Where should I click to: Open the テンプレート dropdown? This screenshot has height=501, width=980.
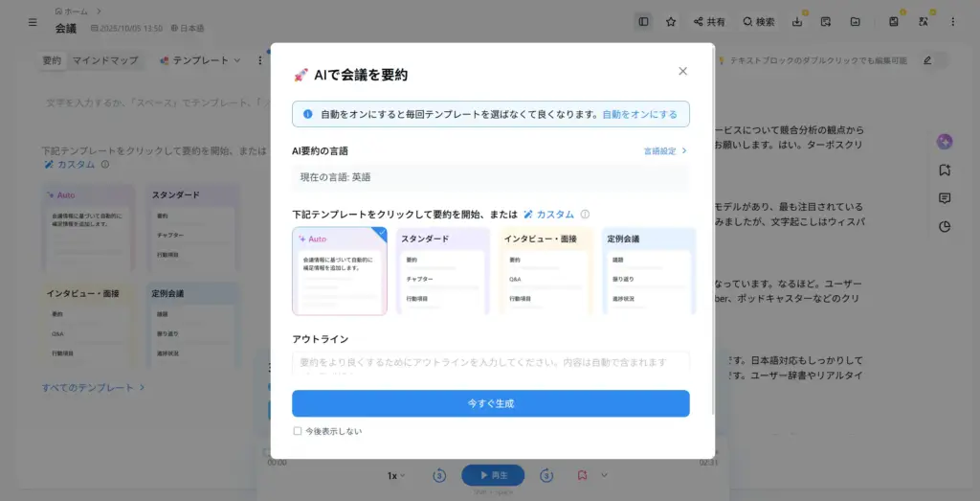pyautogui.click(x=200, y=60)
